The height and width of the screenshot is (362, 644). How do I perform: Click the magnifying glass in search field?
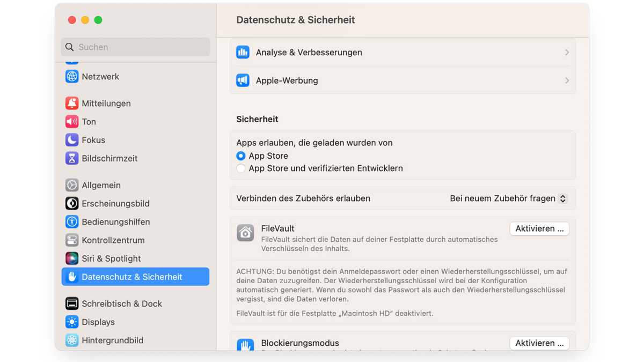point(70,47)
